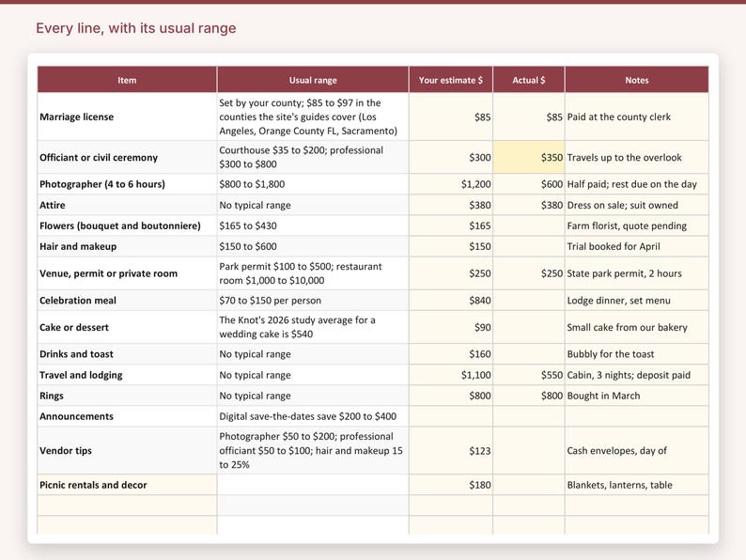The width and height of the screenshot is (746, 560).
Task: Click the 'Trial booked for April' note
Action: coord(637,246)
